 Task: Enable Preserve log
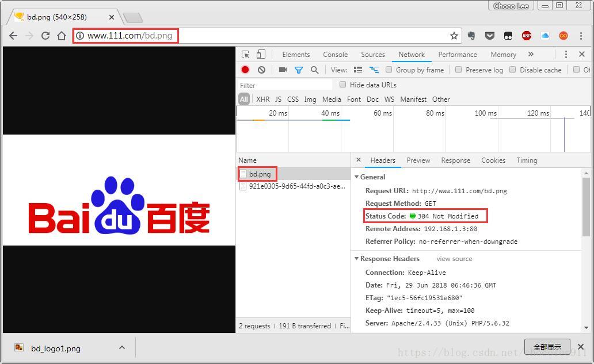458,70
